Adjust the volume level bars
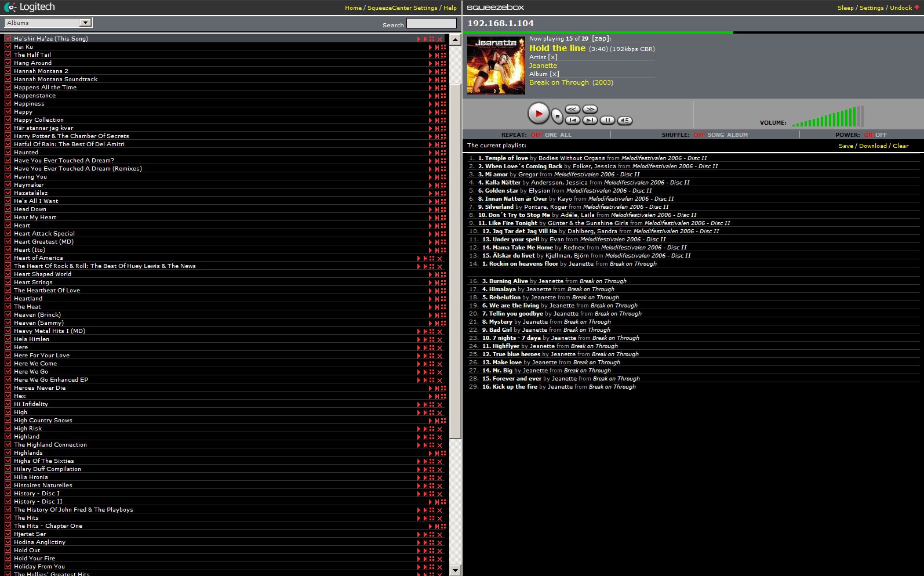The height and width of the screenshot is (576, 924). (x=828, y=116)
